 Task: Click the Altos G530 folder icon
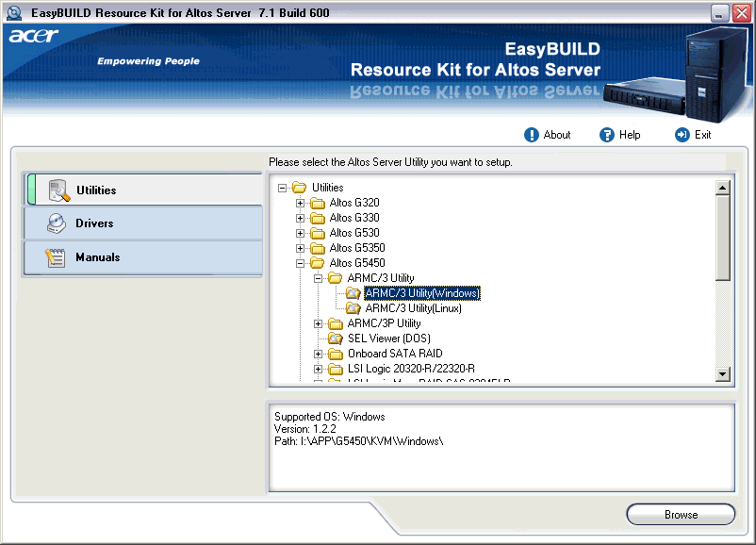[x=318, y=233]
